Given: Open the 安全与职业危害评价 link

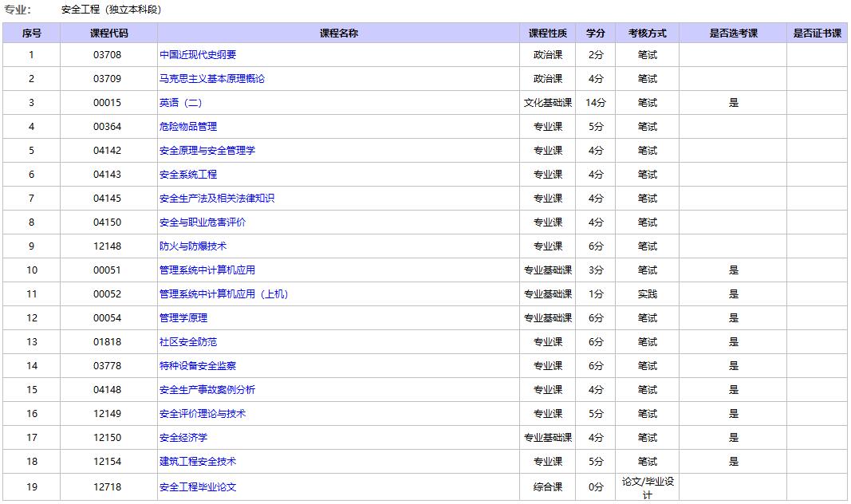Looking at the screenshot, I should pos(203,222).
